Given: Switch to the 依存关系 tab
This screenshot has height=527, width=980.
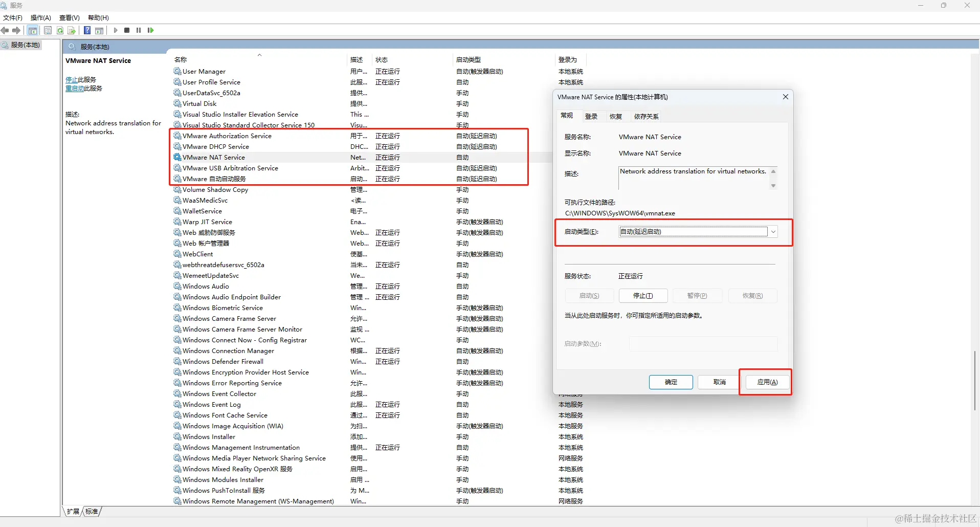Looking at the screenshot, I should (647, 117).
